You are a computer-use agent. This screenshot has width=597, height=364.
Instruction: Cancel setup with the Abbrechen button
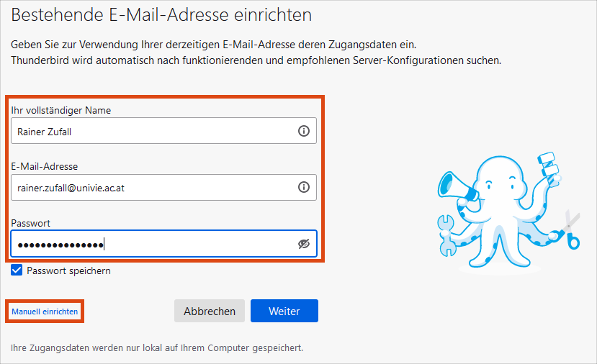(210, 311)
